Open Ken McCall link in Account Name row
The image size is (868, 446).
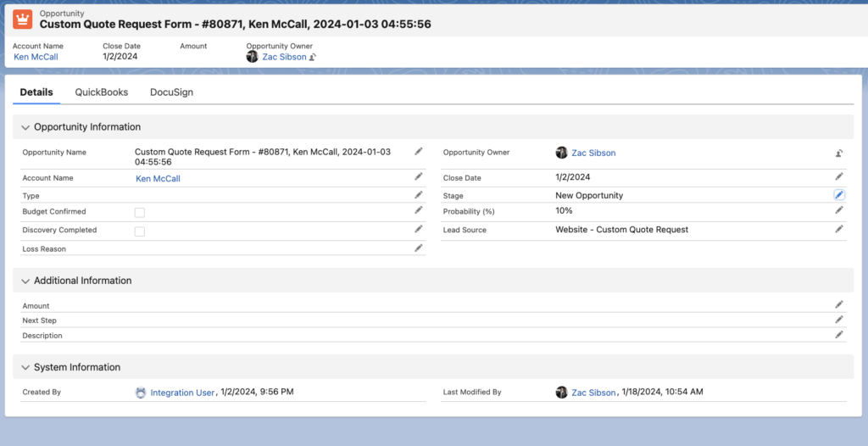[x=158, y=178]
